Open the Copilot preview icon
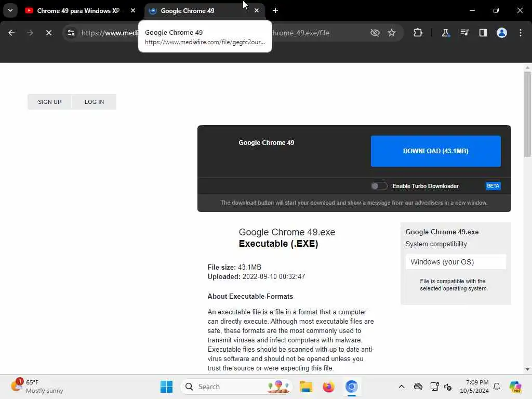 point(515,387)
